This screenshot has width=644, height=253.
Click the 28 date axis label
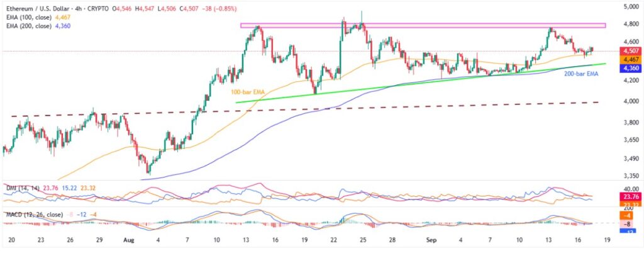click(x=392, y=239)
